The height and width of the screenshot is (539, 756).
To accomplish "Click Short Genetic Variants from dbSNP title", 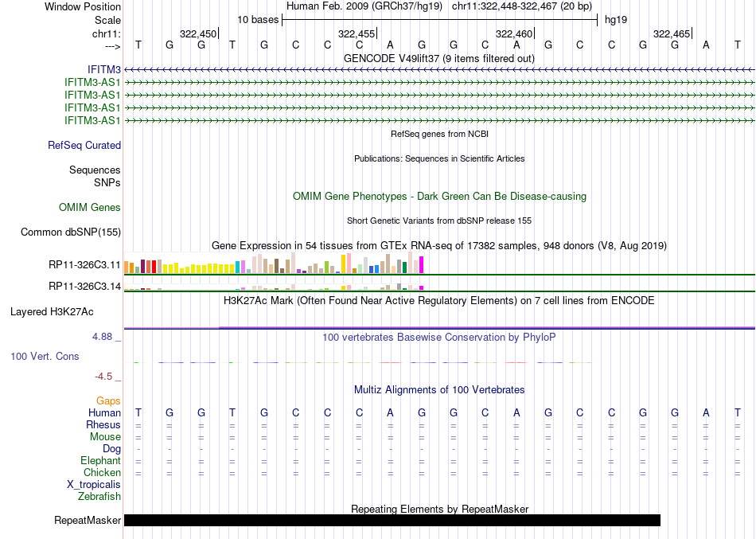I will (439, 221).
